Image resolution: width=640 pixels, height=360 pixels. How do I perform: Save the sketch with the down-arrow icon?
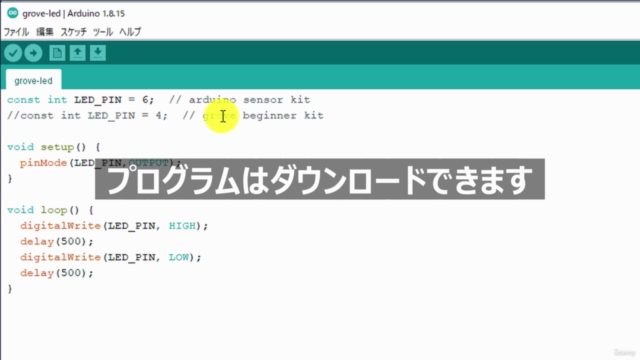(98, 53)
